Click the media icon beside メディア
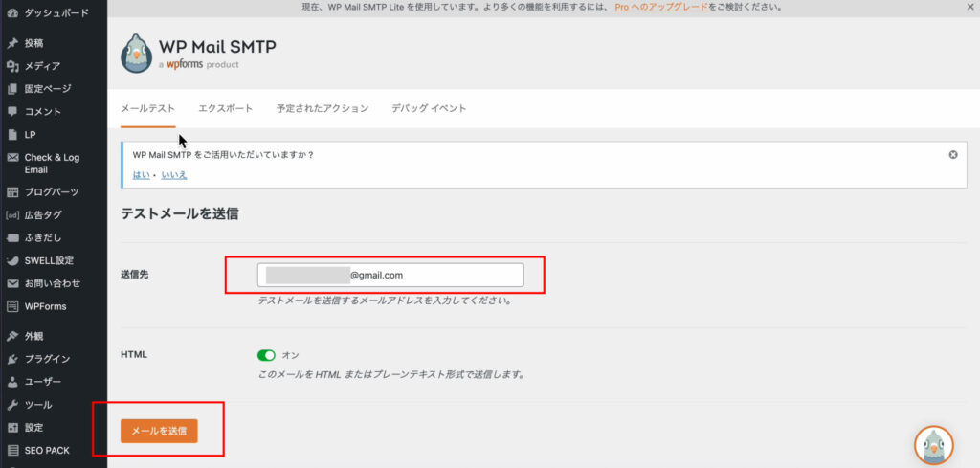This screenshot has height=468, width=980. point(12,66)
